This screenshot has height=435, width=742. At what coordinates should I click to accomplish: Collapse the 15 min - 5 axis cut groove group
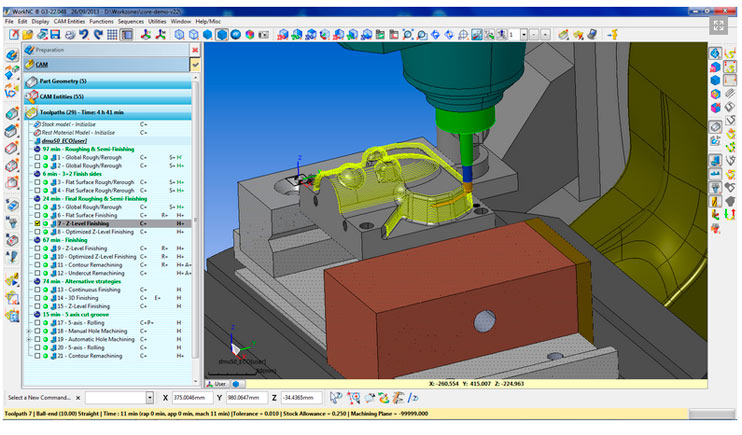click(37, 315)
